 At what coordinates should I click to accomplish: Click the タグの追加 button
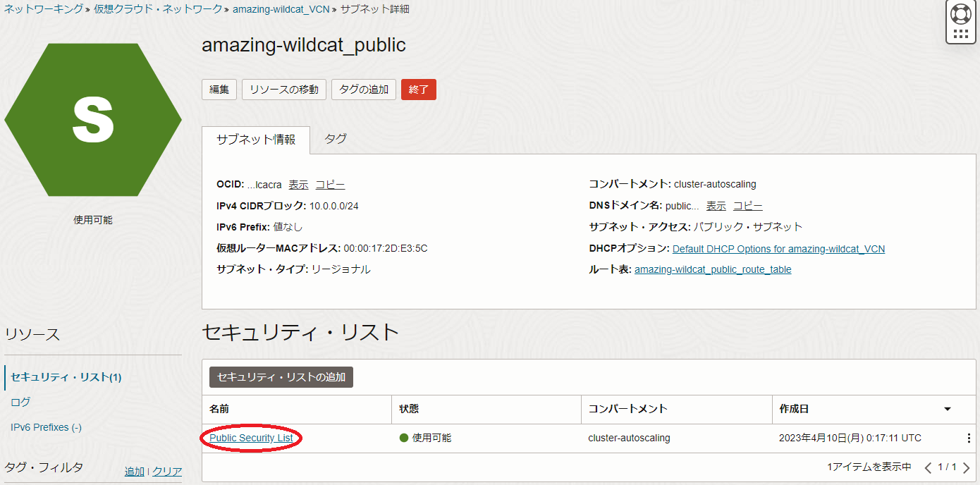[363, 90]
